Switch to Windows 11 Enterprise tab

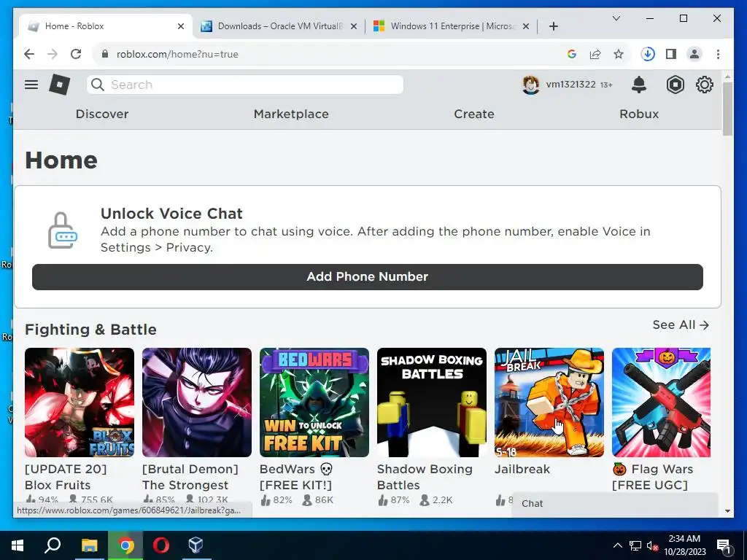[x=452, y=26]
